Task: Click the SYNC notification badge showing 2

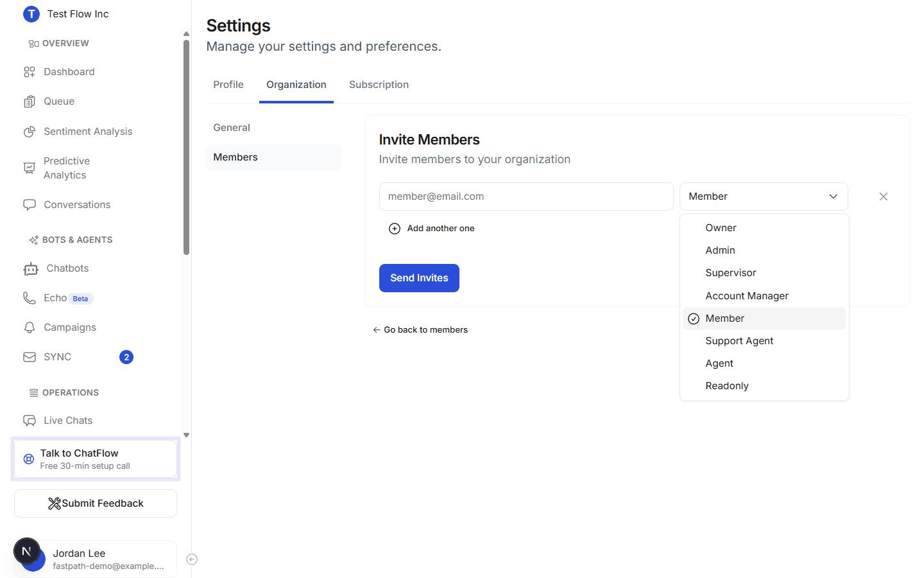Action: coord(126,357)
